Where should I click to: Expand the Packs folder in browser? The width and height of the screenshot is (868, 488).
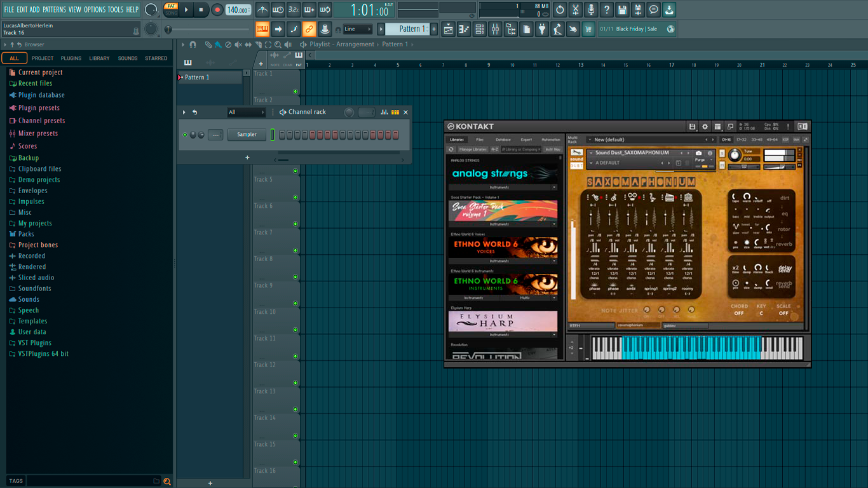tap(22, 234)
